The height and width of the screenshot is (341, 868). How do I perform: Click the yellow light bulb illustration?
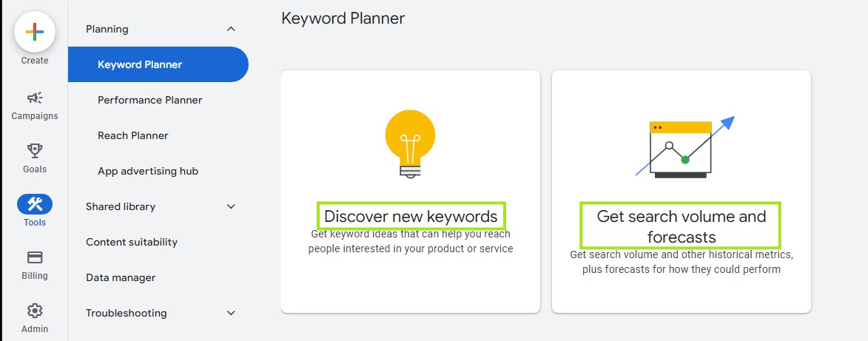point(410,144)
